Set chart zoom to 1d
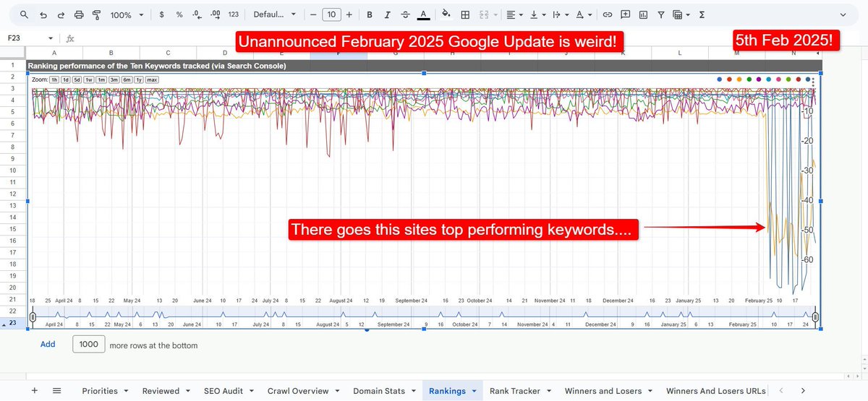This screenshot has height=401, width=868. pyautogui.click(x=66, y=79)
